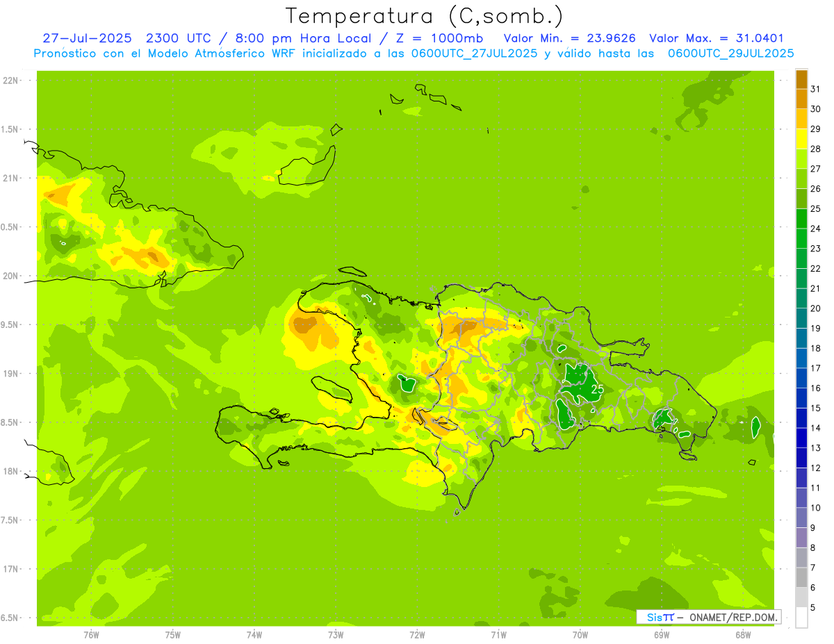Click the dark orange top legend color above 31
Image resolution: width=834 pixels, height=644 pixels.
tap(801, 79)
